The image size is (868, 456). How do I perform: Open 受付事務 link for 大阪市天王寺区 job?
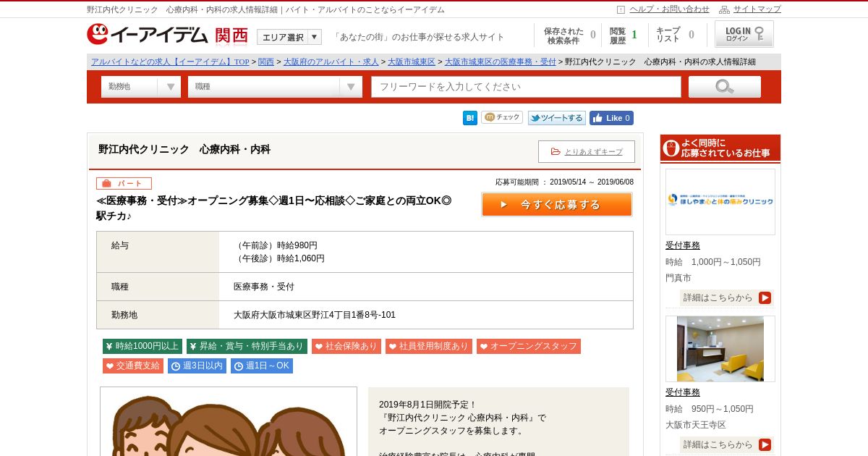(x=683, y=392)
